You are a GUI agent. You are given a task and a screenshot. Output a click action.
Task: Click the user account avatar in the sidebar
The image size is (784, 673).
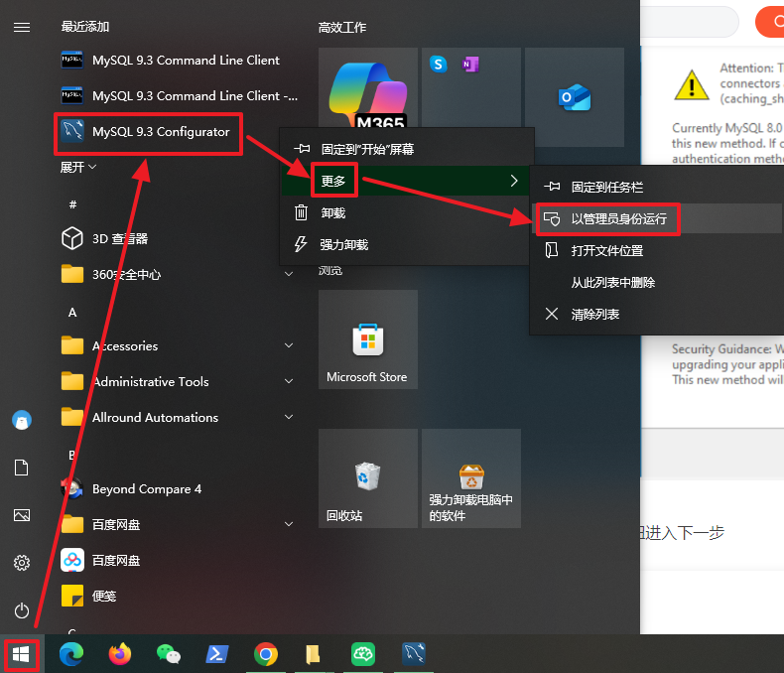[x=22, y=421]
